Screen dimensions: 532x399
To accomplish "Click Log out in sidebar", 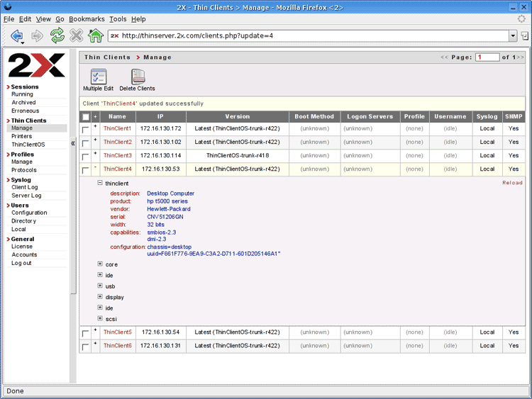I will pyautogui.click(x=21, y=263).
